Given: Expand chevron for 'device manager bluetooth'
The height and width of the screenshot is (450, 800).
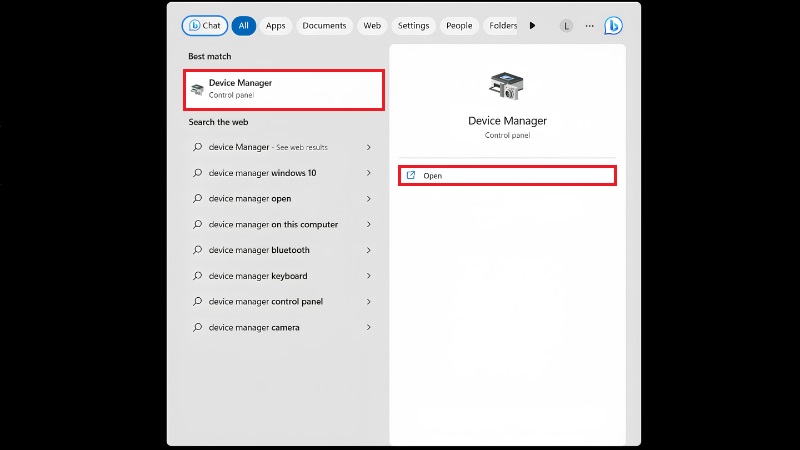Looking at the screenshot, I should click(368, 250).
